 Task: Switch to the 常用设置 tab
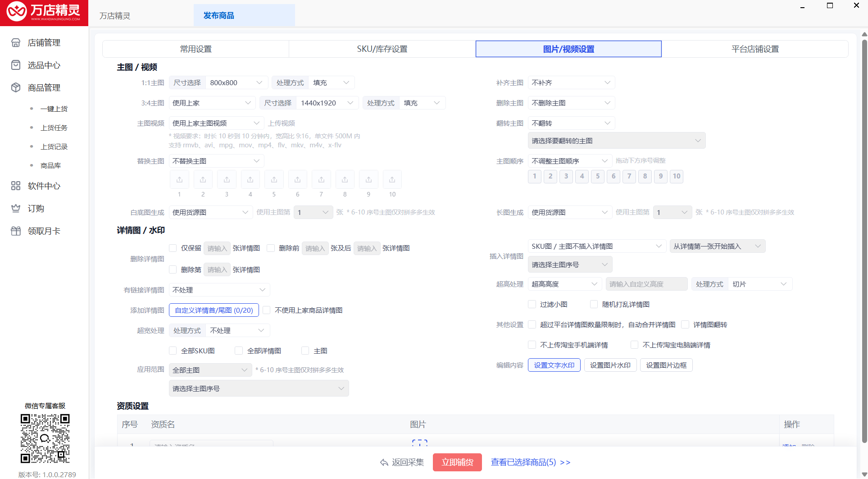click(196, 49)
